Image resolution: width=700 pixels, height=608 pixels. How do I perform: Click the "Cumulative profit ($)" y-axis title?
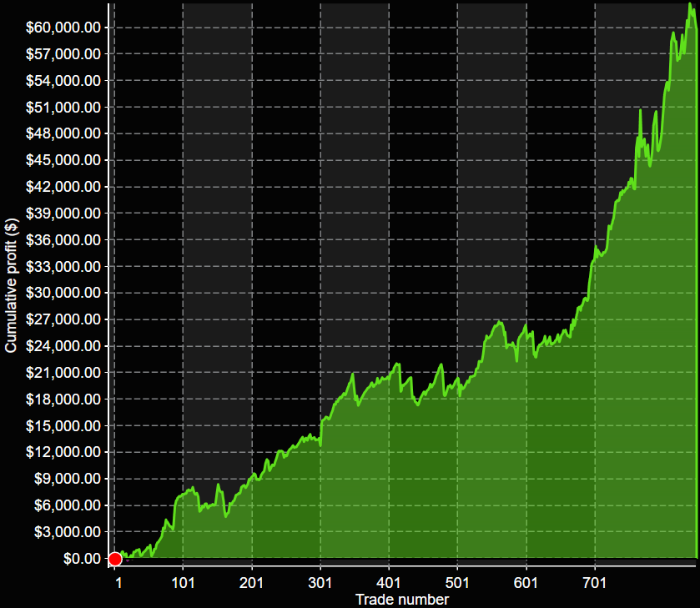tap(12, 285)
